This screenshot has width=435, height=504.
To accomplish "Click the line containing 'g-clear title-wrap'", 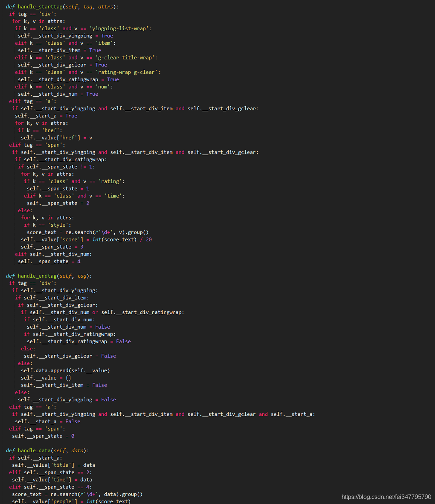I will (x=86, y=58).
